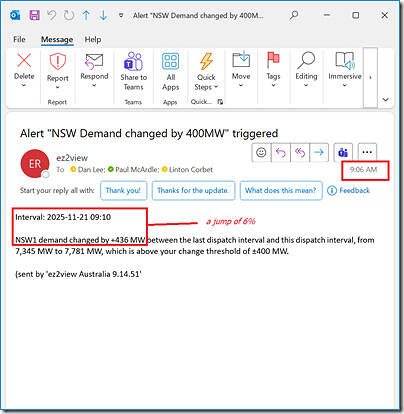Click the search magnifier in title bar
This screenshot has height=414, width=404.
tap(294, 15)
